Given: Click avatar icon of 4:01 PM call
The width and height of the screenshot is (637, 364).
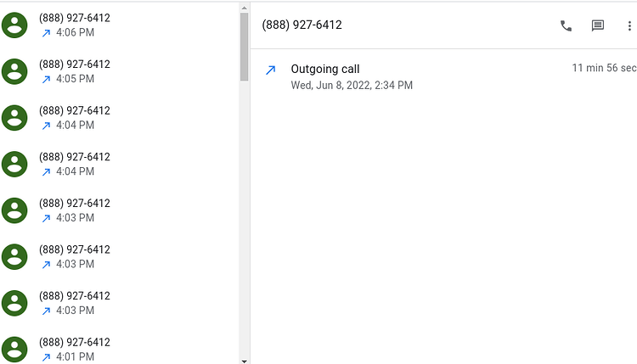Looking at the screenshot, I should [x=14, y=350].
